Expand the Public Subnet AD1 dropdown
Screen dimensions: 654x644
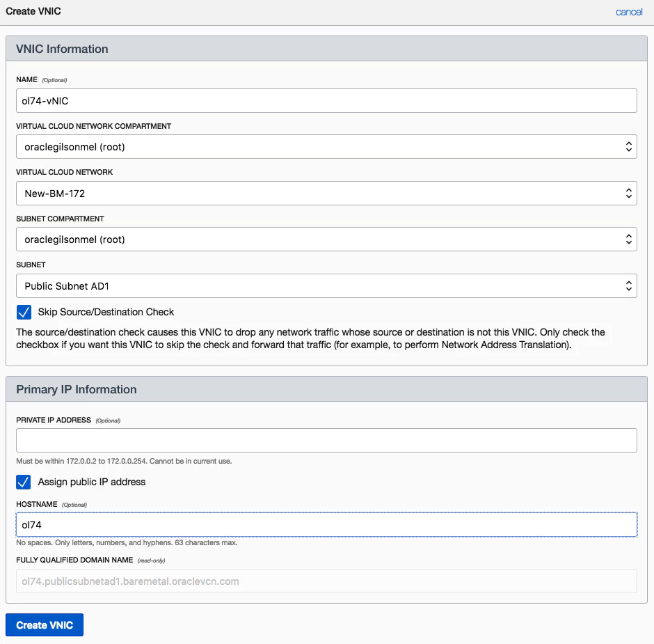point(326,285)
